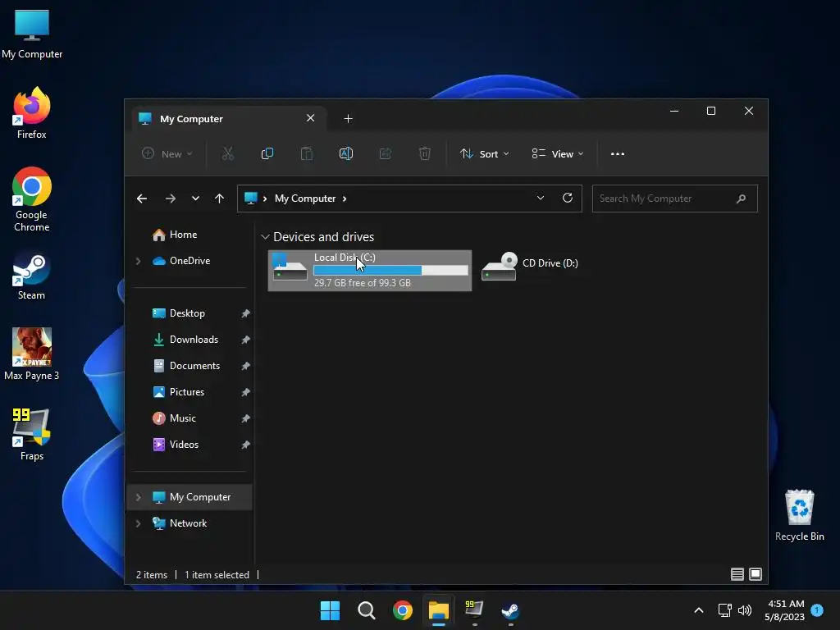
Task: Go forward with the right arrow
Action: tap(171, 199)
